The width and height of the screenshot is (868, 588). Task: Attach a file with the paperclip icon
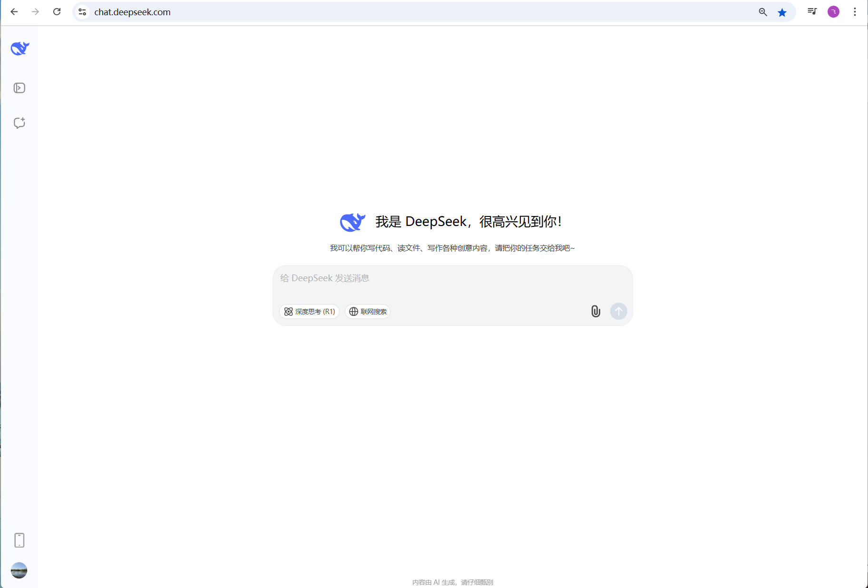point(595,311)
